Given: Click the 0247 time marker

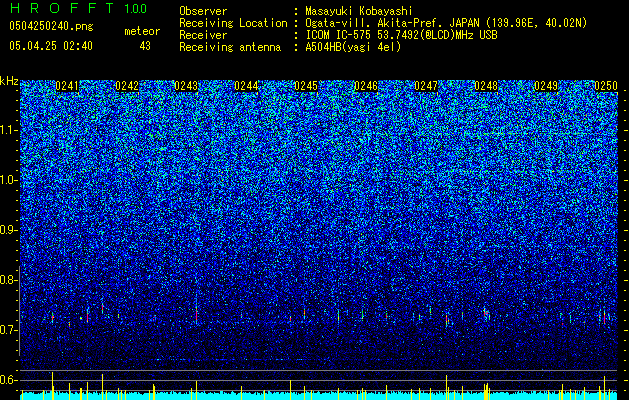Looking at the screenshot, I should [426, 86].
